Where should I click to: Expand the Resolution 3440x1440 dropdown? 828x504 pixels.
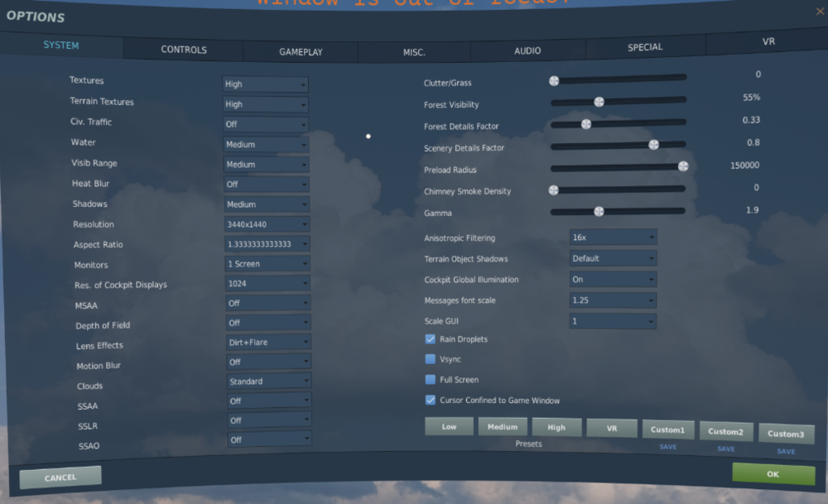pyautogui.click(x=267, y=224)
